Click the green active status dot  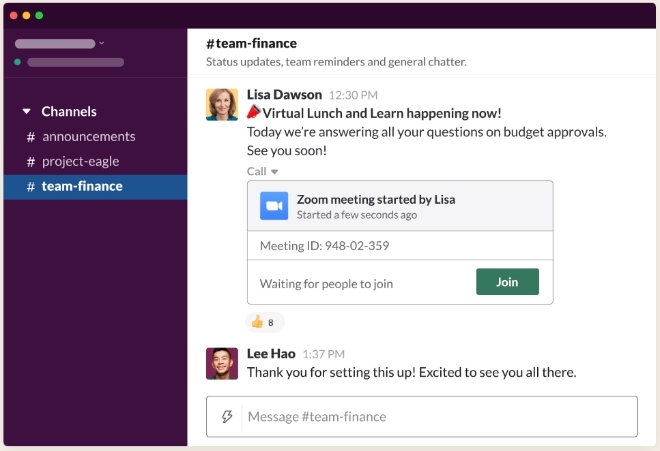pos(17,62)
